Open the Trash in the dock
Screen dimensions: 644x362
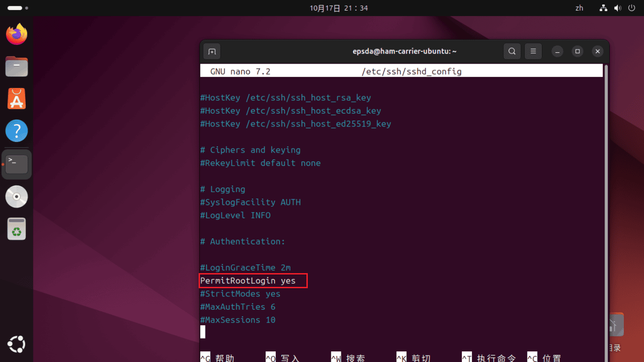coord(17,229)
